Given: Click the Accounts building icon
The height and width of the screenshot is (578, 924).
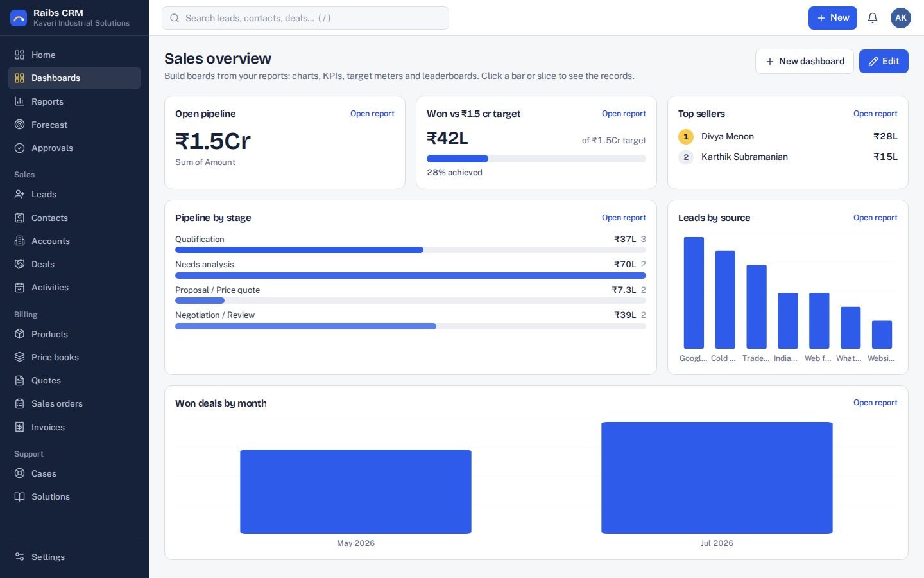Looking at the screenshot, I should (20, 241).
